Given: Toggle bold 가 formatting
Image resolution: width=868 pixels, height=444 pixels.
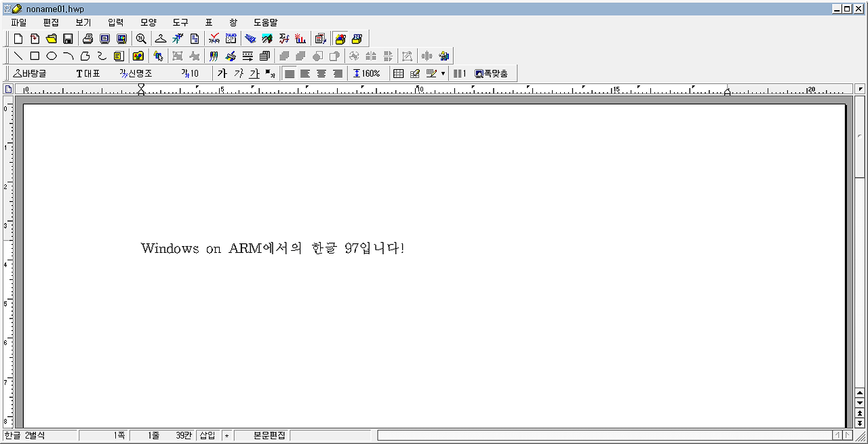Looking at the screenshot, I should pos(222,73).
